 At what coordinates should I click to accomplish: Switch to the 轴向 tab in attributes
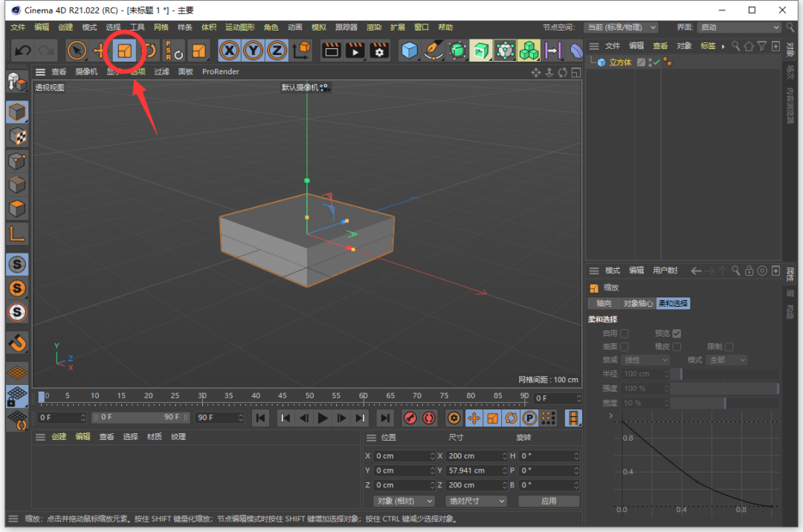coord(604,304)
